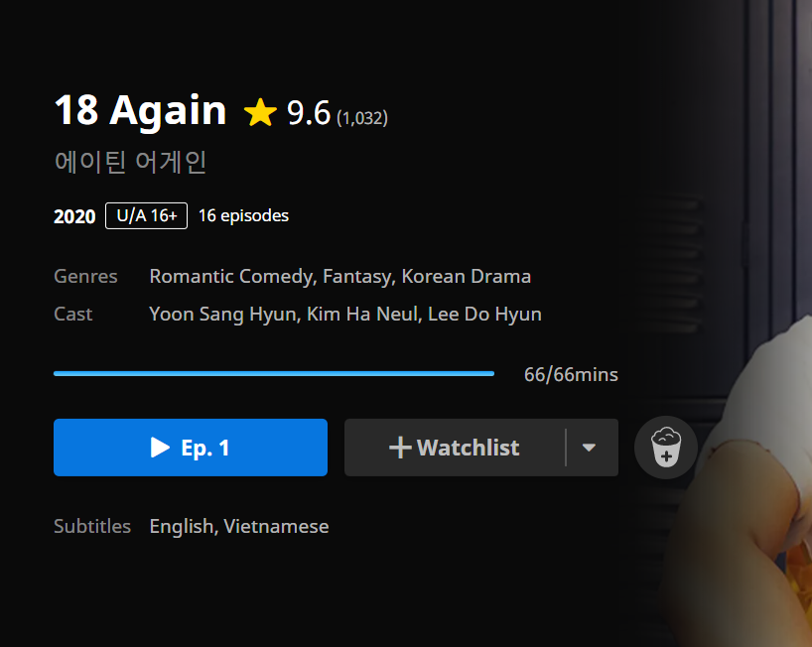Add the show via the Watchlist text
Viewport: 812px width, 647px height.
[468, 448]
